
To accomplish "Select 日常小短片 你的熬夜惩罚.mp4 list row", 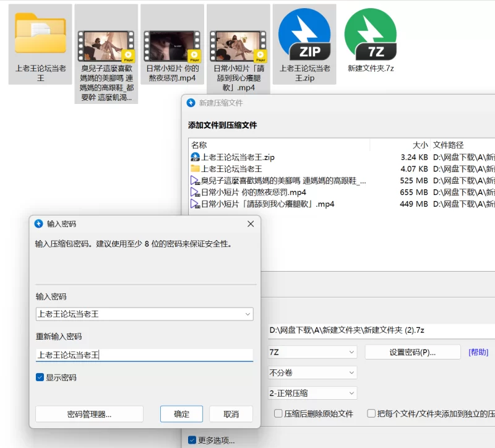I will click(342, 192).
